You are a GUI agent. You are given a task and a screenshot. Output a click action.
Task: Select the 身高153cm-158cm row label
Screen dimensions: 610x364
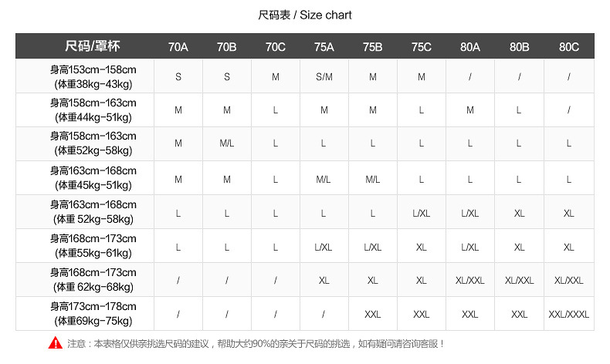[93, 69]
